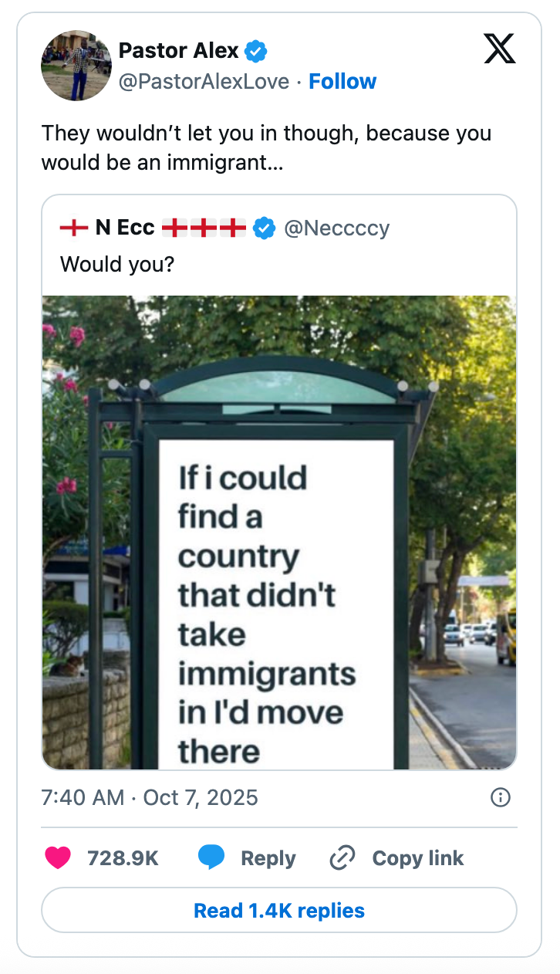Screen dimensions: 560x974
Task: Like the post with the heart icon
Action: click(59, 858)
